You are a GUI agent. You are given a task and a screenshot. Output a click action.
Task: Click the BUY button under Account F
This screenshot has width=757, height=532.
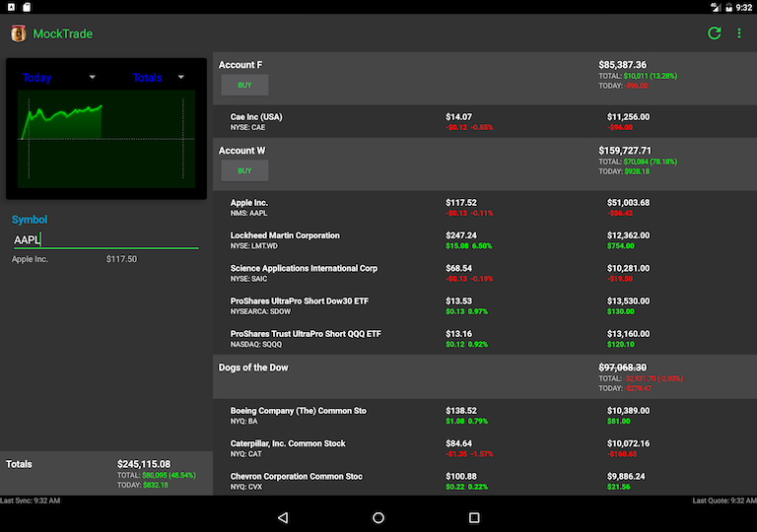pos(244,85)
